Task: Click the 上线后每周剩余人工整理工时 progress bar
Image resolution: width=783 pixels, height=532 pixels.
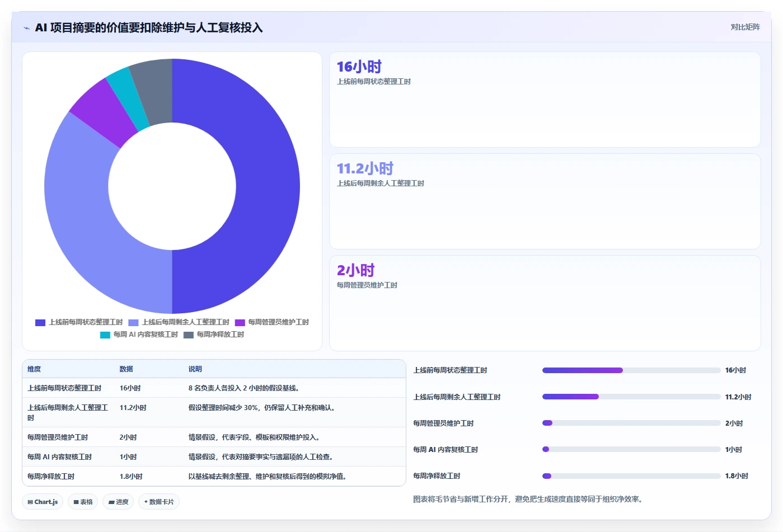Action: [x=631, y=397]
